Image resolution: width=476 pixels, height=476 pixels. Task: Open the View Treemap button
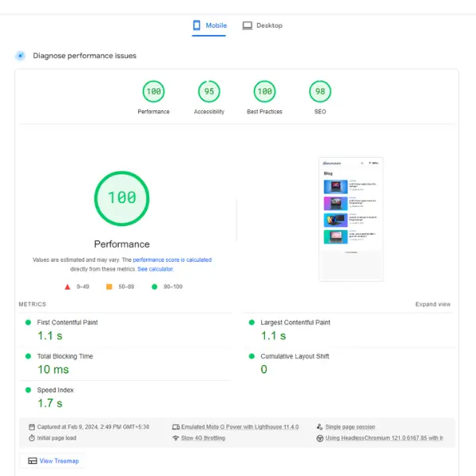click(x=53, y=461)
